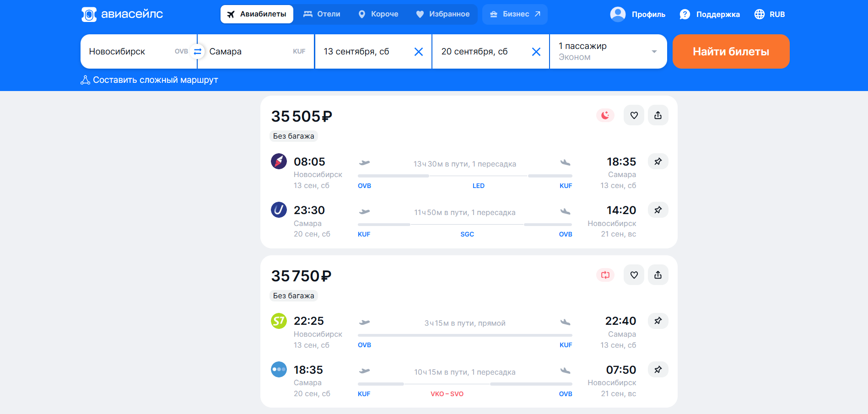The height and width of the screenshot is (414, 868).
Task: Pin the 22:25 S7 direct flight
Action: point(658,321)
